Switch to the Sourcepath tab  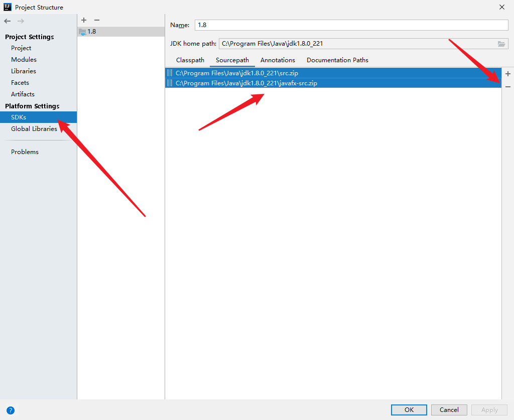coord(232,60)
